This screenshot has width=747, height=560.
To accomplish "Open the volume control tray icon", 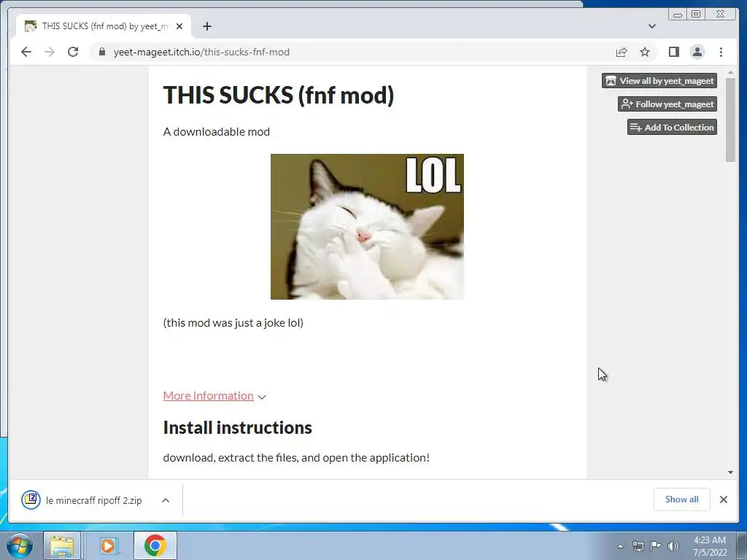I will click(673, 546).
